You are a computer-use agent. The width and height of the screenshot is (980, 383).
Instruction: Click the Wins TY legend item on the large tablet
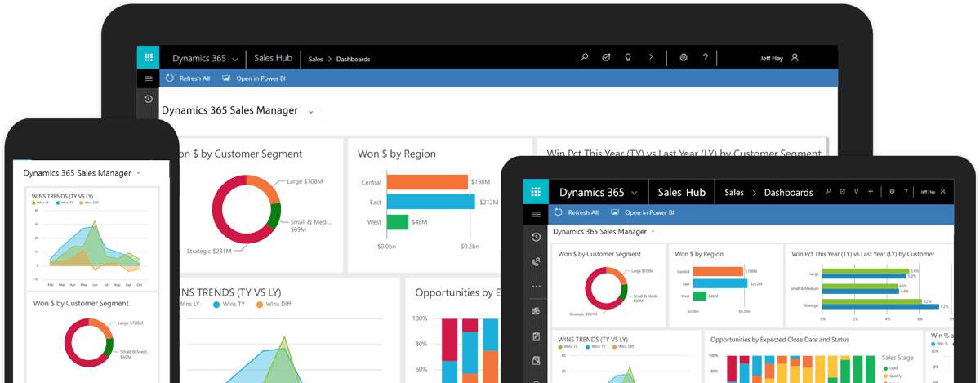pyautogui.click(x=228, y=305)
